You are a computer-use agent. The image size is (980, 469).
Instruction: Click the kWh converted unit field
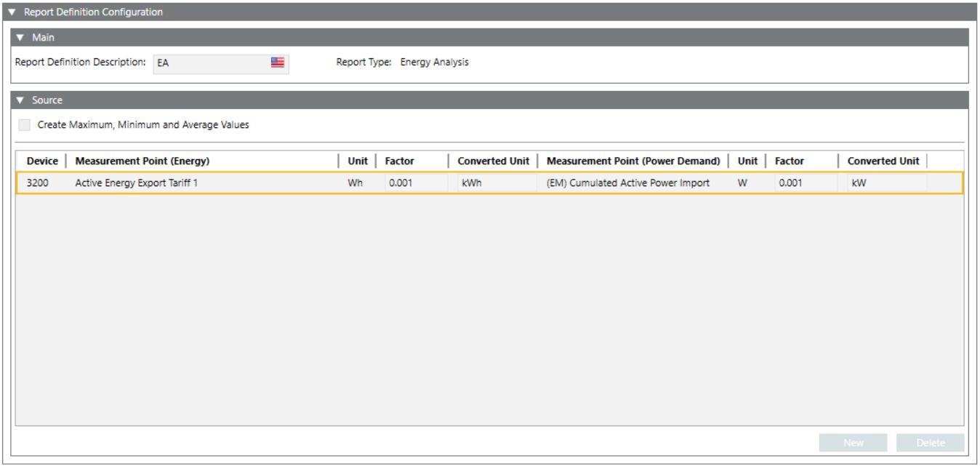pyautogui.click(x=496, y=183)
